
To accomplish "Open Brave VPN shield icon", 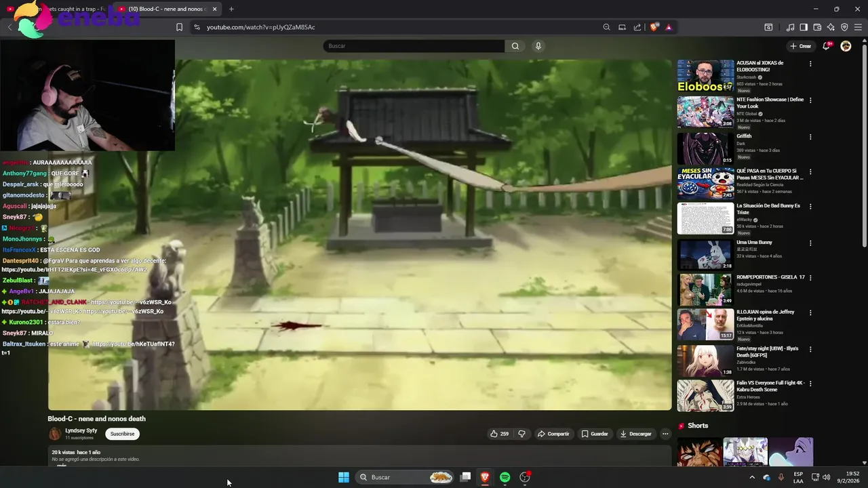I will pos(844,27).
